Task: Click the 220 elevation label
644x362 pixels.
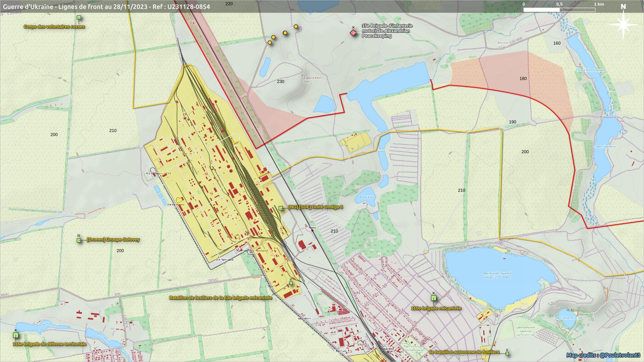Action: coord(229,4)
